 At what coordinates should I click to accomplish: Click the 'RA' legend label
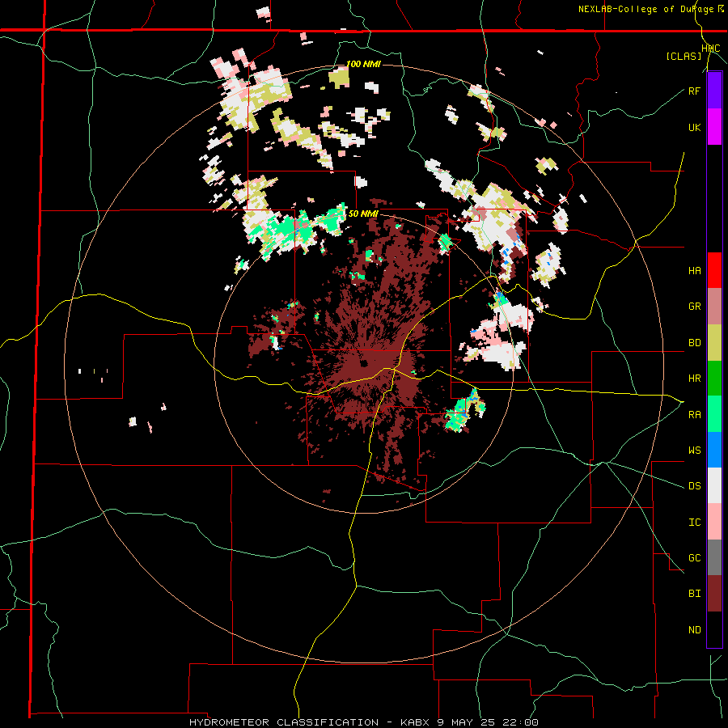[x=694, y=415]
